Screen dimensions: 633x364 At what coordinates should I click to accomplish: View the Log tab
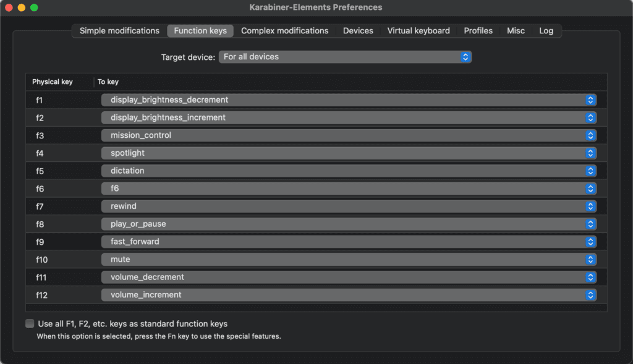[x=546, y=31]
